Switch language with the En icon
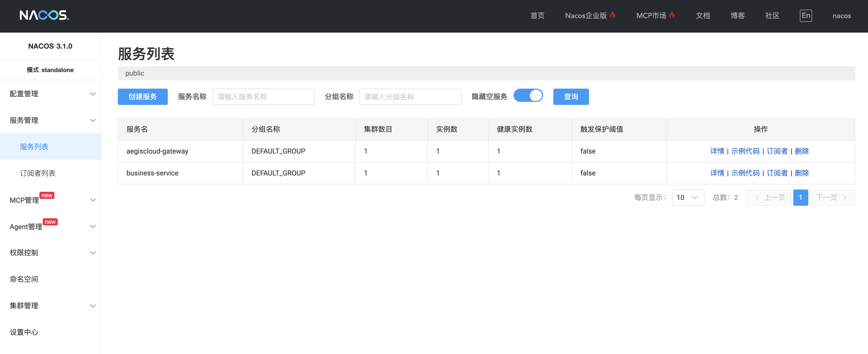The width and height of the screenshot is (868, 354). pos(806,16)
